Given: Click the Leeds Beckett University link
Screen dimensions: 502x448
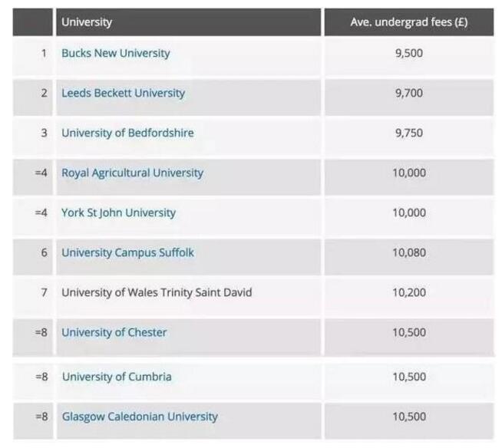Looking at the screenshot, I should click(x=123, y=94).
